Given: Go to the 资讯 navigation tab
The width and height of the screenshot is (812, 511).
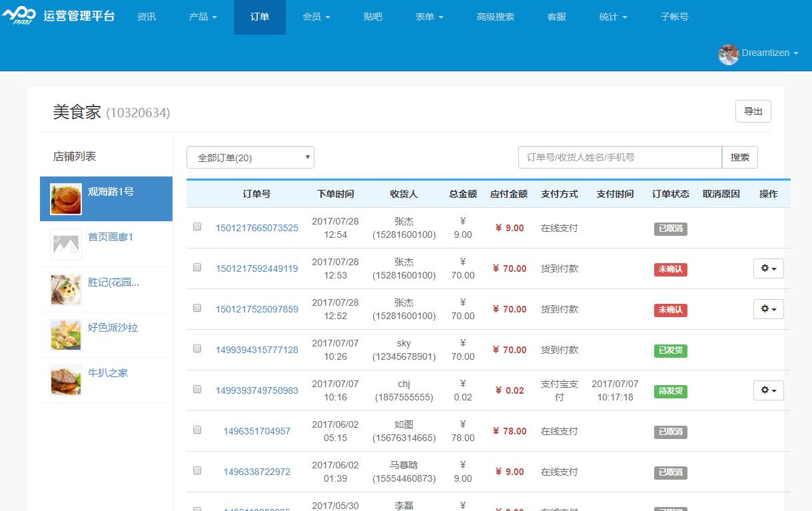Looking at the screenshot, I should [x=147, y=17].
